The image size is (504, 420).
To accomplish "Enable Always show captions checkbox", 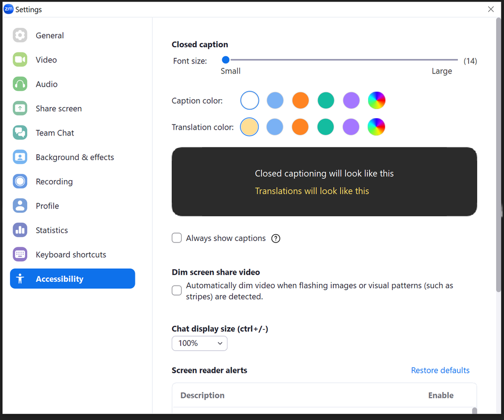I will (177, 238).
